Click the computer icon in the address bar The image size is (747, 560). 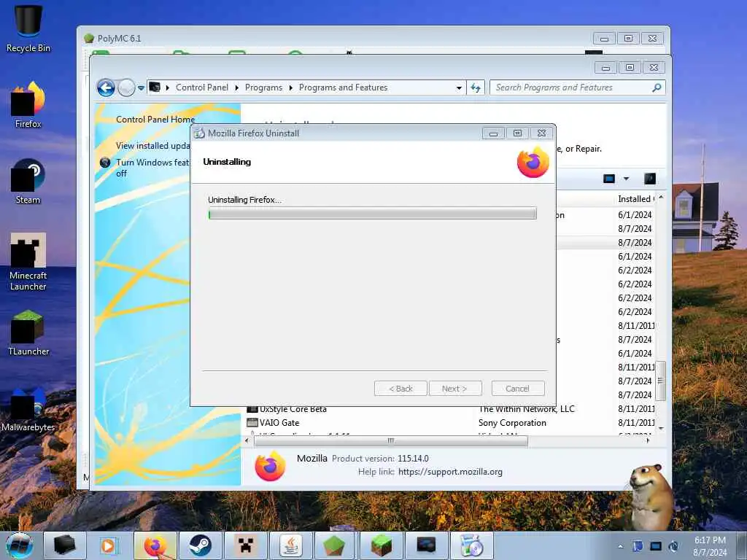pos(155,87)
